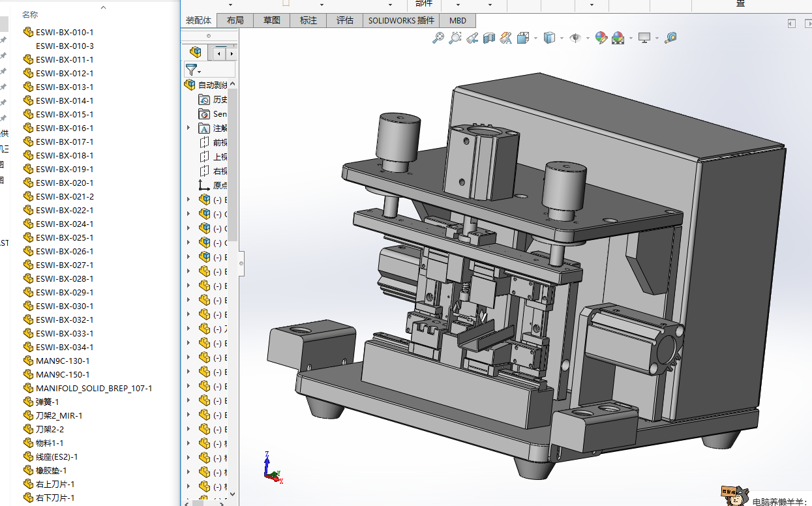Open the feature tree filter dropdown

(193, 70)
